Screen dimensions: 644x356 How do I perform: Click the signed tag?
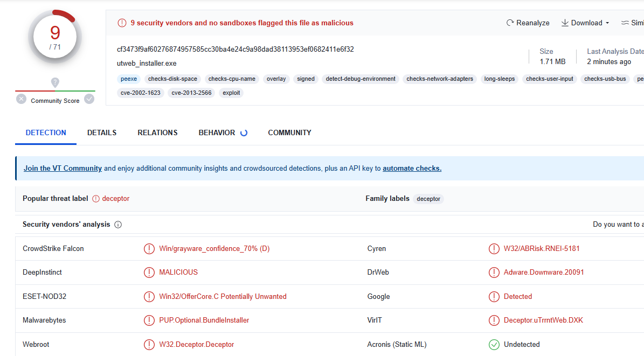(x=306, y=79)
